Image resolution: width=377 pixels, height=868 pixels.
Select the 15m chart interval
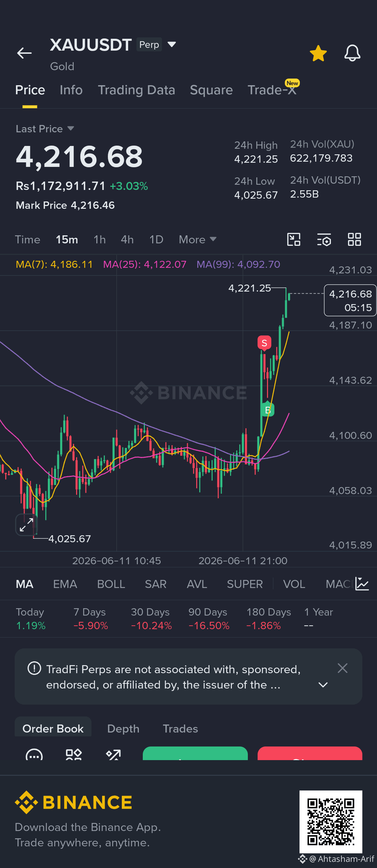tap(67, 240)
